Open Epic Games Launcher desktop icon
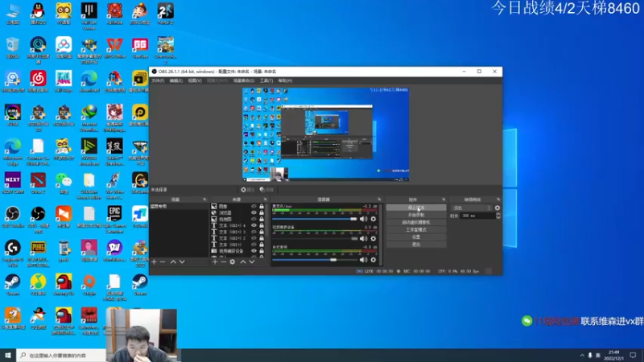 click(x=114, y=220)
